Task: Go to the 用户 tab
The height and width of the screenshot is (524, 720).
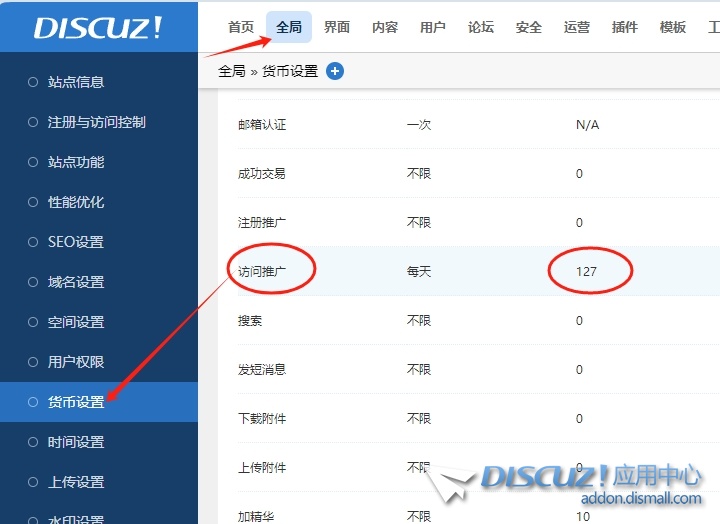Action: tap(433, 27)
